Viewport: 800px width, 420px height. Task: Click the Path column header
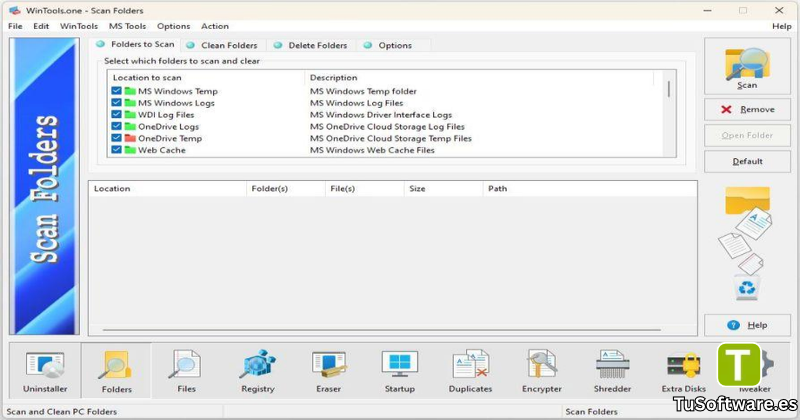tap(589, 188)
